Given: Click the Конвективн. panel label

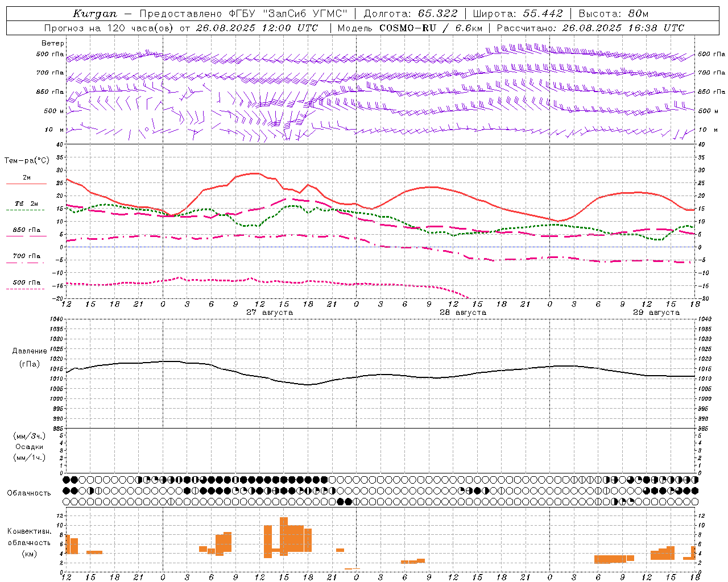Looking at the screenshot, I should click(30, 531).
